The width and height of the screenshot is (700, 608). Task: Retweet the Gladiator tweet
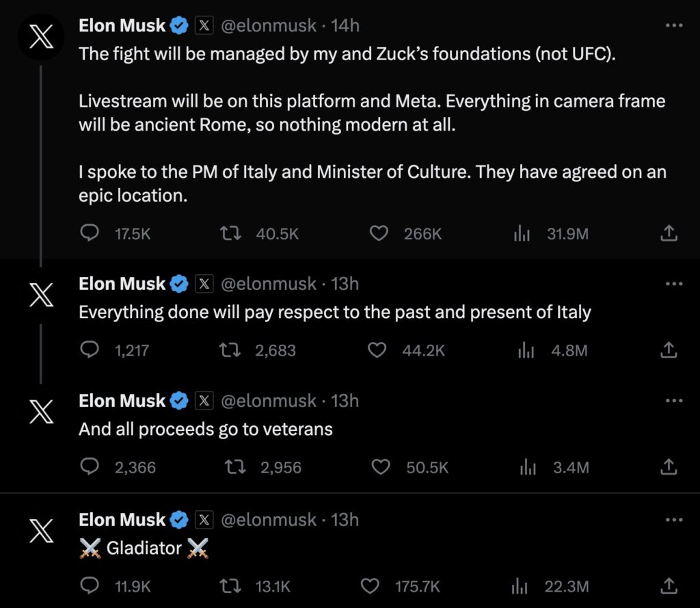tap(231, 585)
